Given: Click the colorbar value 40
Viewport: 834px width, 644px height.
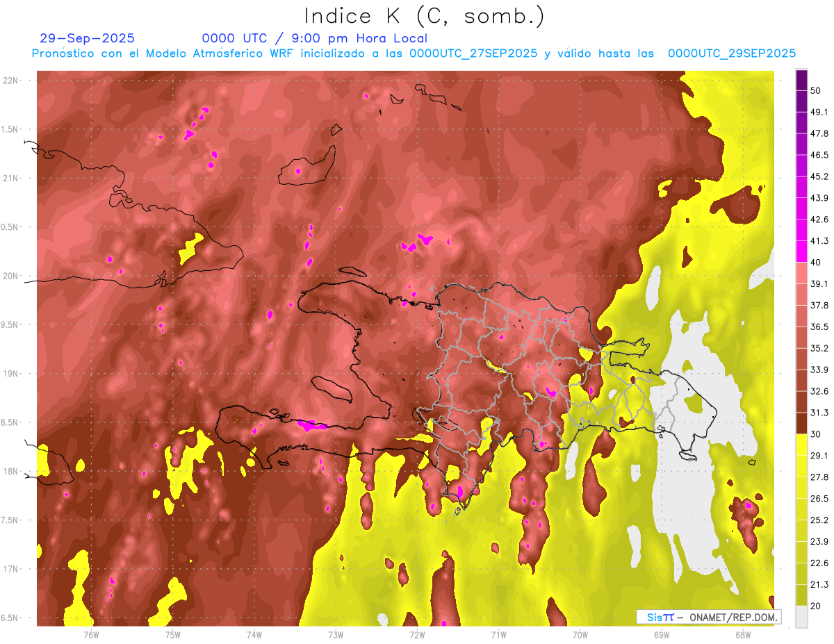Looking at the screenshot, I should tap(817, 263).
